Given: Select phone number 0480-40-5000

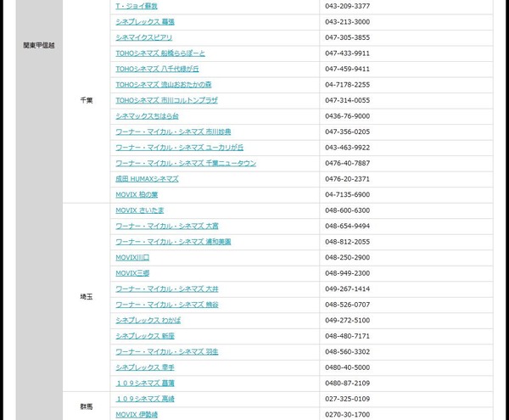Looking at the screenshot, I should (x=347, y=367).
